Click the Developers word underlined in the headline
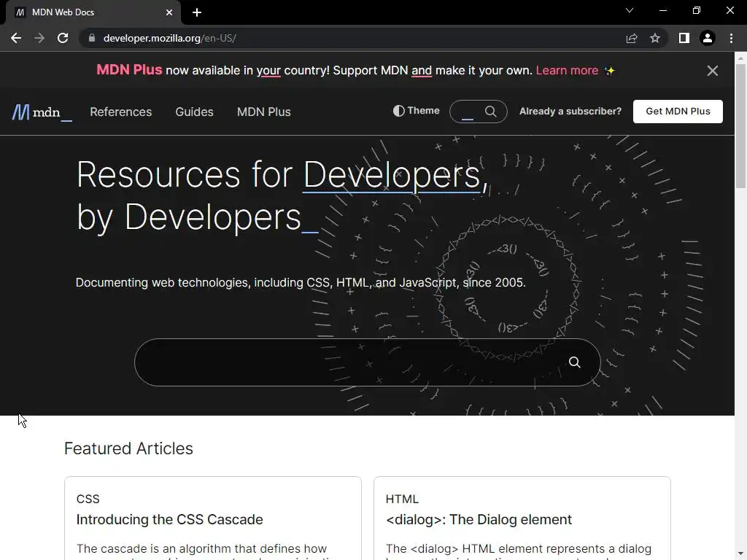Screen dimensions: 747x560 click(392, 175)
